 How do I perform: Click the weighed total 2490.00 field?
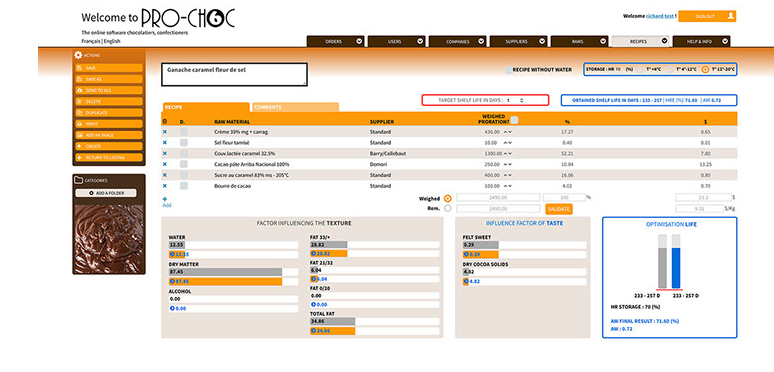(x=498, y=198)
